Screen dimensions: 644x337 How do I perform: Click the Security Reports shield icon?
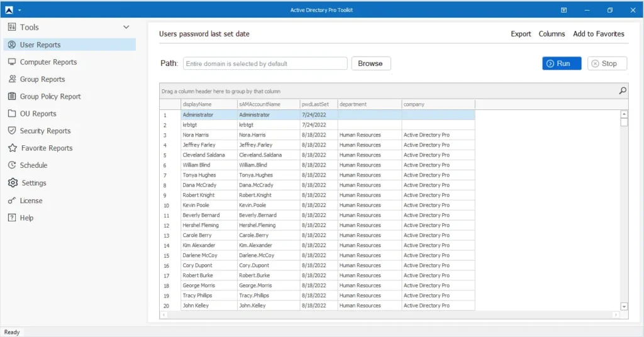[x=12, y=131]
